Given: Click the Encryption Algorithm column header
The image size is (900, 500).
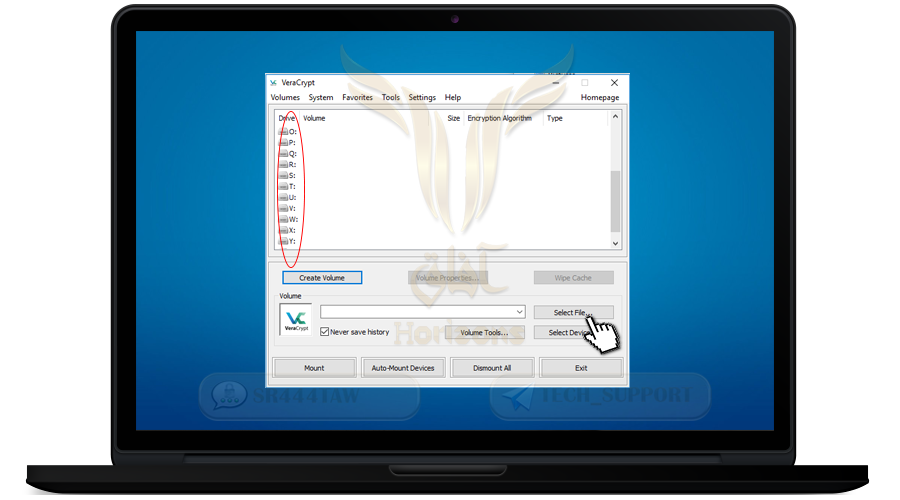Looking at the screenshot, I should [503, 118].
